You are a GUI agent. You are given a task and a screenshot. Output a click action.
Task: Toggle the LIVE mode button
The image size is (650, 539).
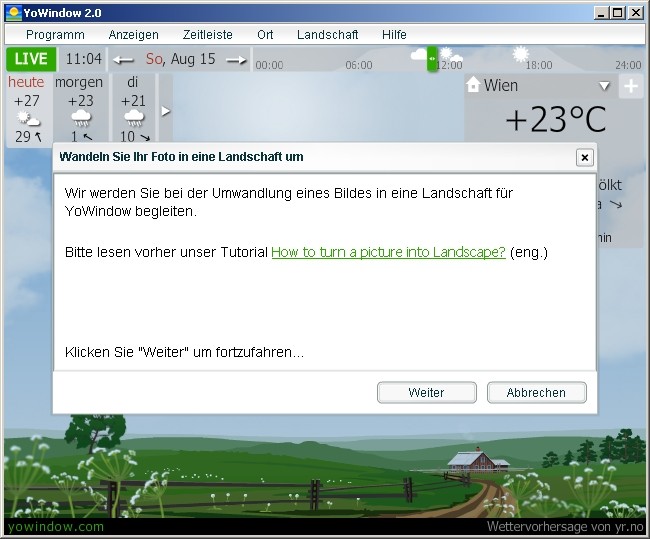(32, 59)
